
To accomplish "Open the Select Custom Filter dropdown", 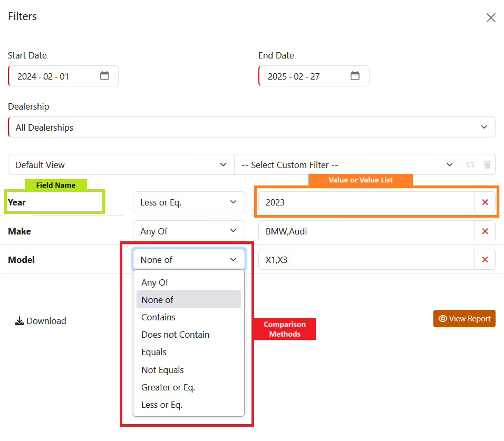I will point(347,165).
